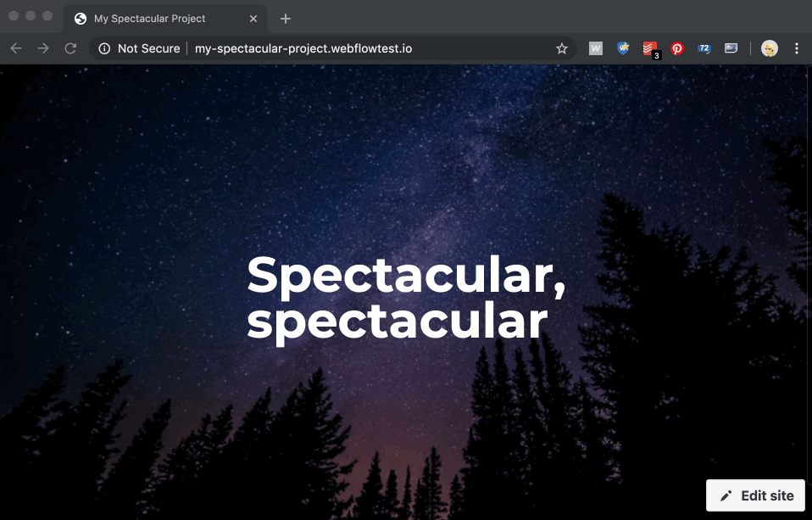Viewport: 812px width, 520px height.
Task: Open the Chrome three-dot menu
Action: click(x=797, y=48)
